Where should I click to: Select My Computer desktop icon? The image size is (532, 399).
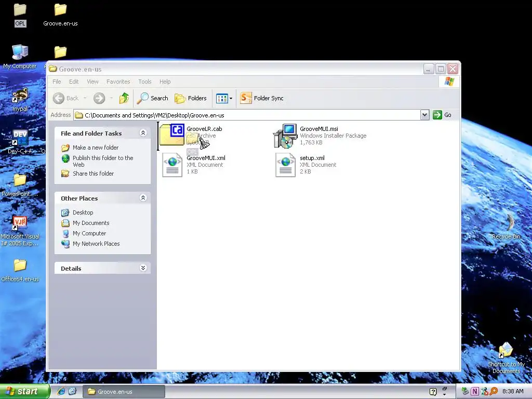click(20, 57)
